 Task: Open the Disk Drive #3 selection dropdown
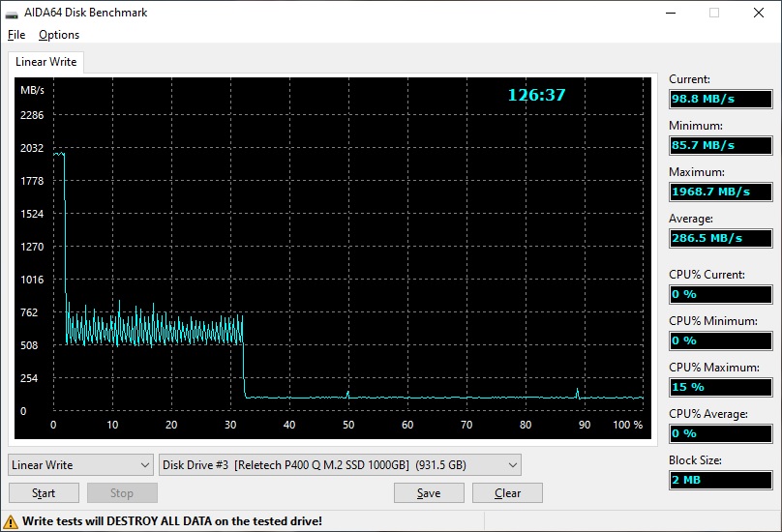340,465
